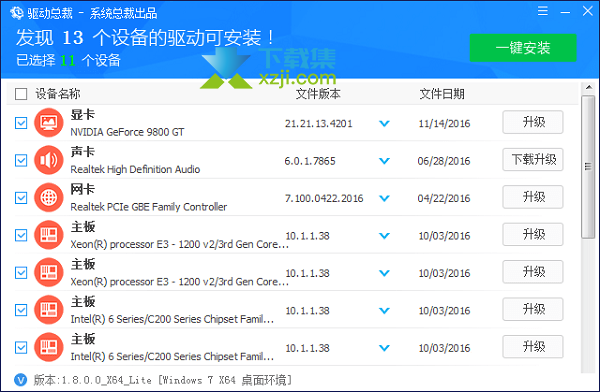Uncheck the Realtek High Definition Audio checkbox
Image resolution: width=600 pixels, height=392 pixels.
coord(21,160)
